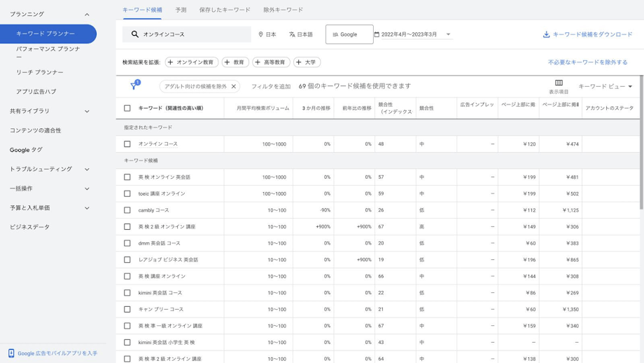
Task: Click the mobile app icon at bottom left
Action: (11, 353)
